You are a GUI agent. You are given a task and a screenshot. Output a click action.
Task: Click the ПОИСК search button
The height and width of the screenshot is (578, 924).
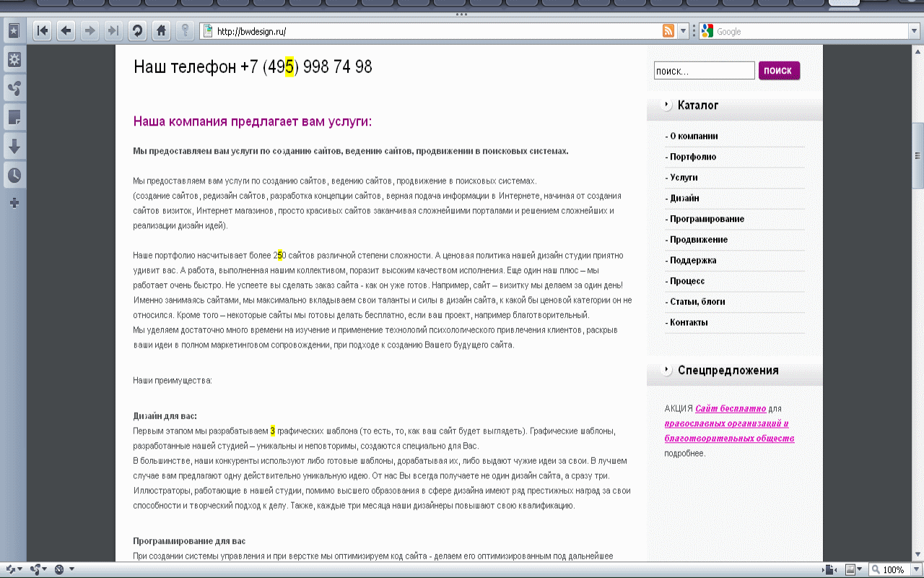[x=779, y=70]
